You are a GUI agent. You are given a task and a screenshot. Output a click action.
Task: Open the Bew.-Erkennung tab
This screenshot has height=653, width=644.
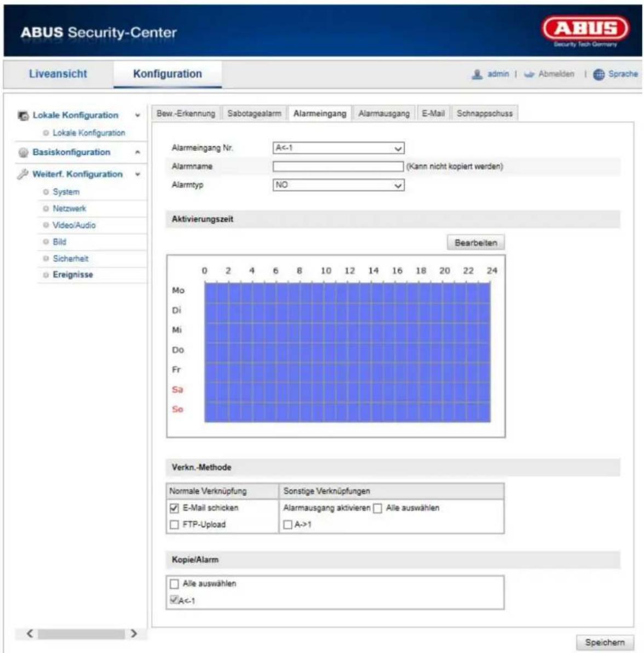(x=186, y=113)
